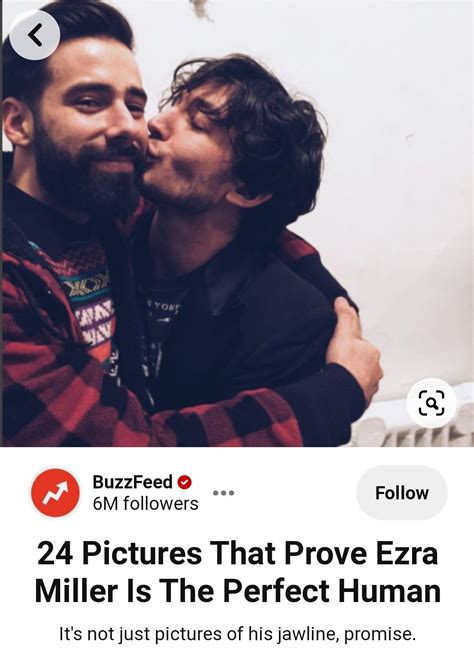Go back using the arrow button
Viewport: 474px width, 649px height.
pyautogui.click(x=34, y=35)
